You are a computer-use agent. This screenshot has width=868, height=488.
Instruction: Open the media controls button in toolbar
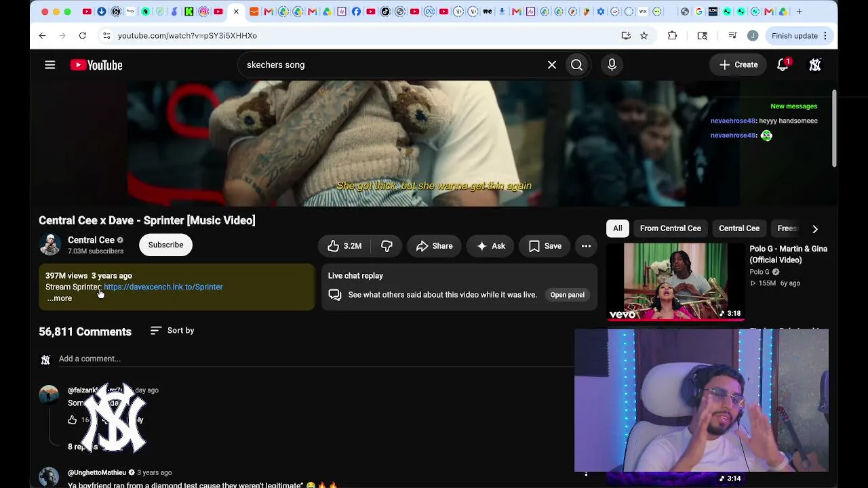(732, 35)
